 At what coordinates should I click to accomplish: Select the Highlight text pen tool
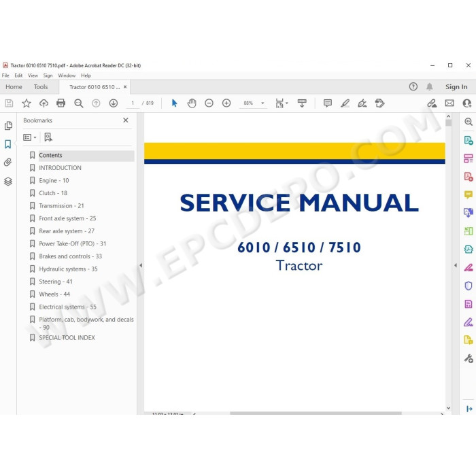click(345, 103)
